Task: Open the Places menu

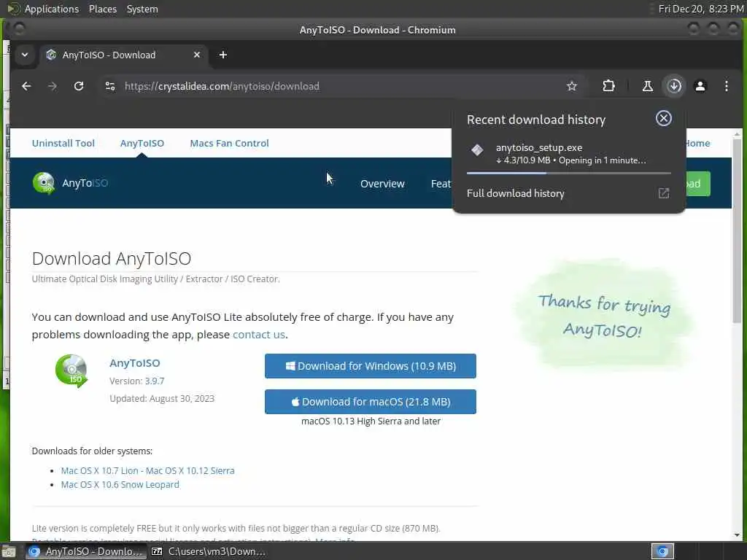Action: coord(103,9)
